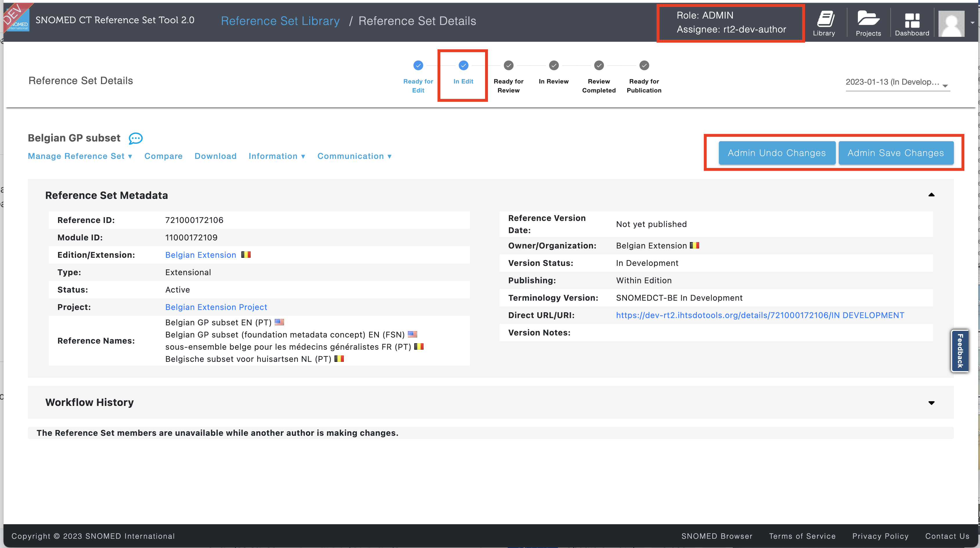
Task: Open the Belgian Extension edition link
Action: [200, 255]
